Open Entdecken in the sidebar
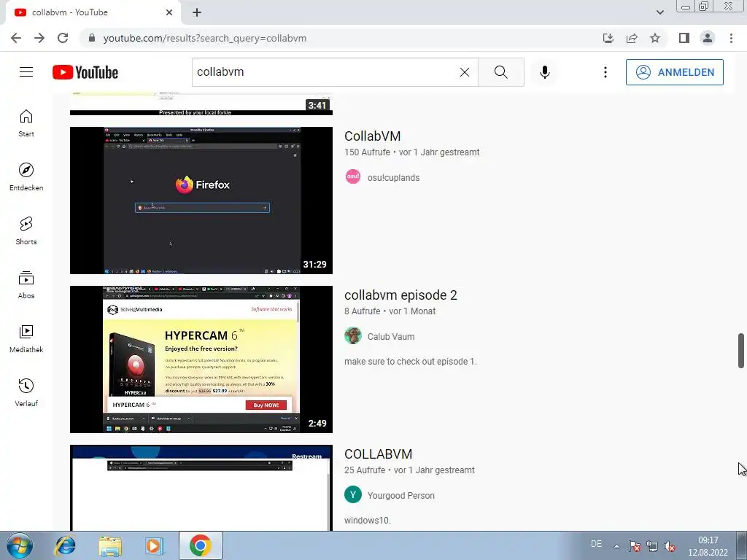 26,176
